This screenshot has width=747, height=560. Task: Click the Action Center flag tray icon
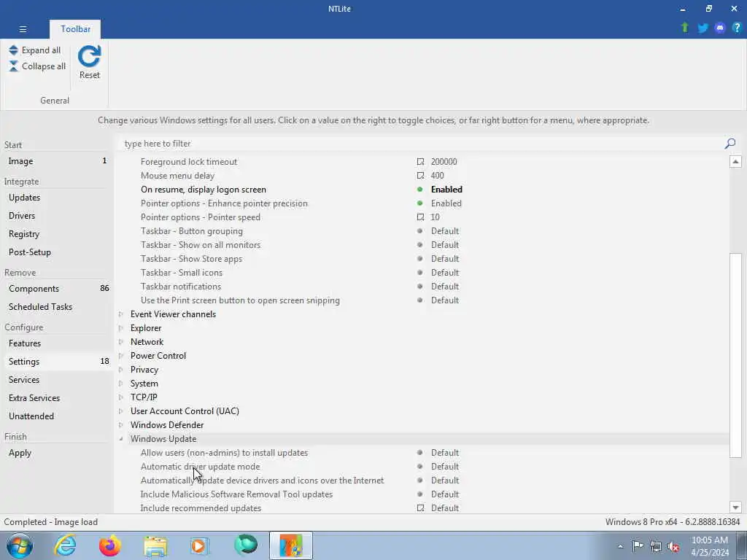(x=638, y=546)
